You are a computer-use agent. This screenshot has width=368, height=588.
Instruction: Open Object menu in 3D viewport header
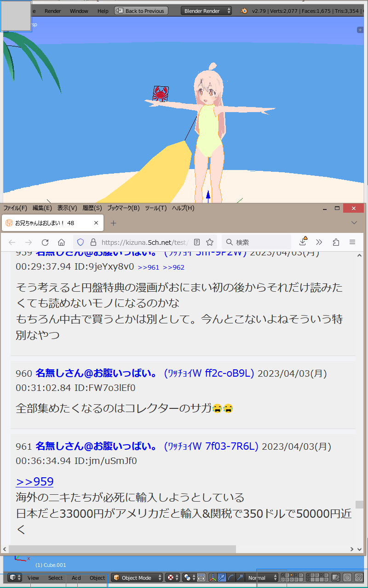click(x=97, y=578)
